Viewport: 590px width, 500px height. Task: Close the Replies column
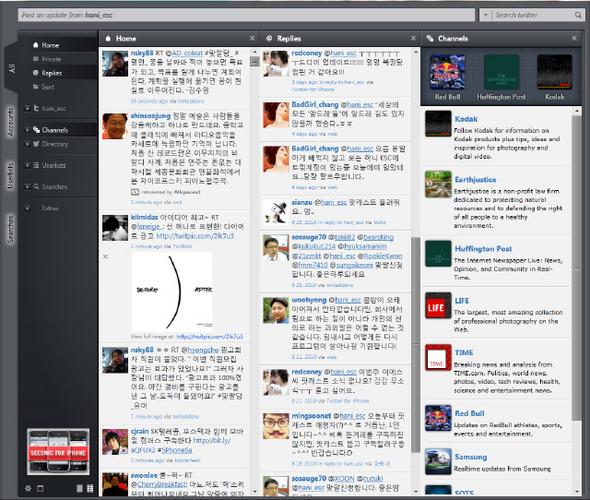413,38
